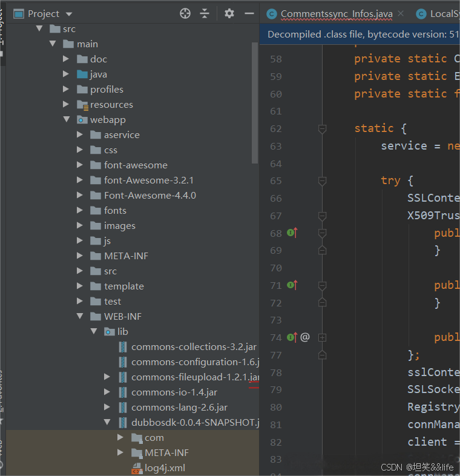Click the 'static {' code on line 62
The height and width of the screenshot is (476, 460).
[x=381, y=128]
